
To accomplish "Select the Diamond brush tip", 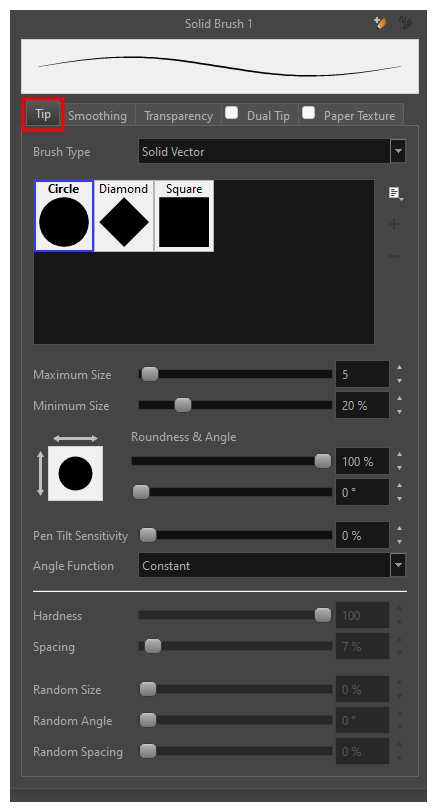I will coord(124,216).
